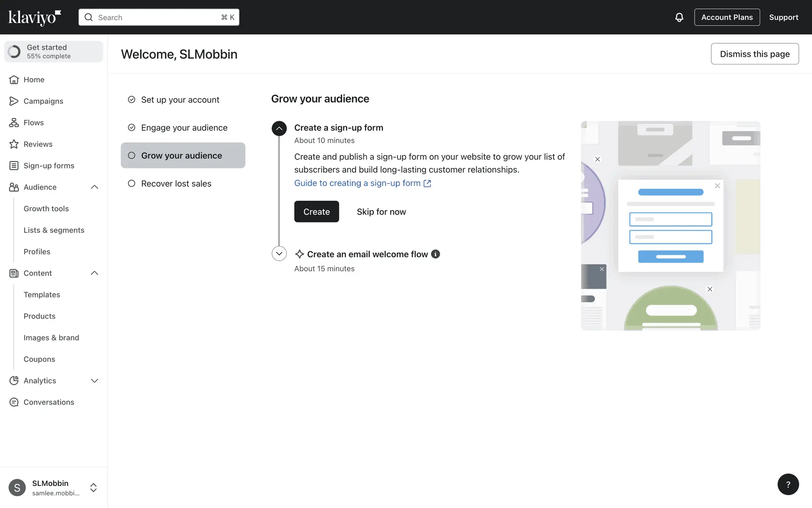Open Sign-up forms sidebar icon
Image resolution: width=812 pixels, height=508 pixels.
tap(14, 166)
